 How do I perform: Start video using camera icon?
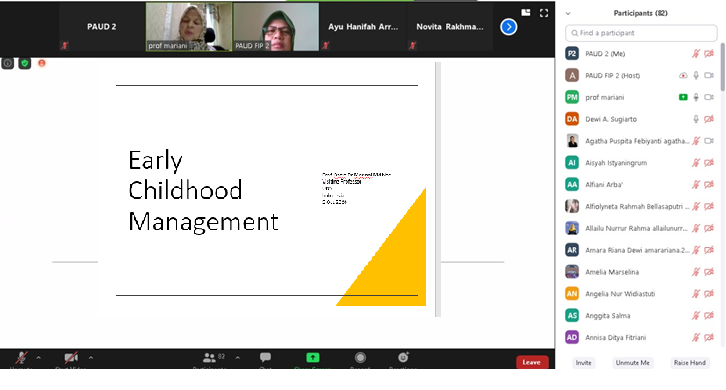pos(71,358)
